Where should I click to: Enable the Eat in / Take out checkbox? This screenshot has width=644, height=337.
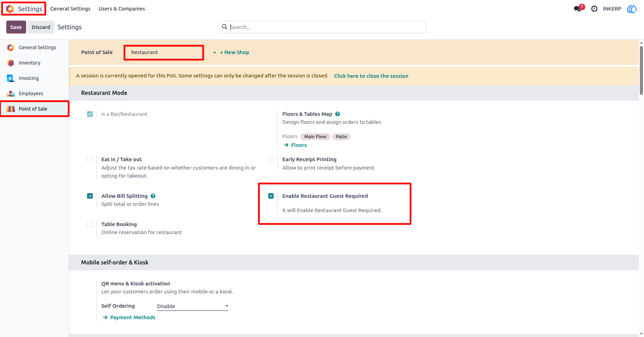[x=90, y=159]
